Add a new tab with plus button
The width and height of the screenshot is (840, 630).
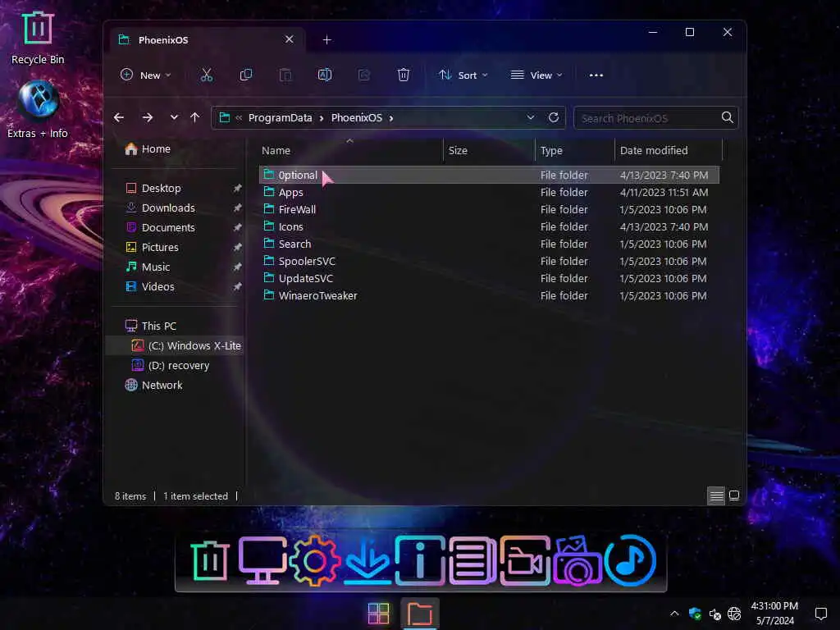[326, 39]
